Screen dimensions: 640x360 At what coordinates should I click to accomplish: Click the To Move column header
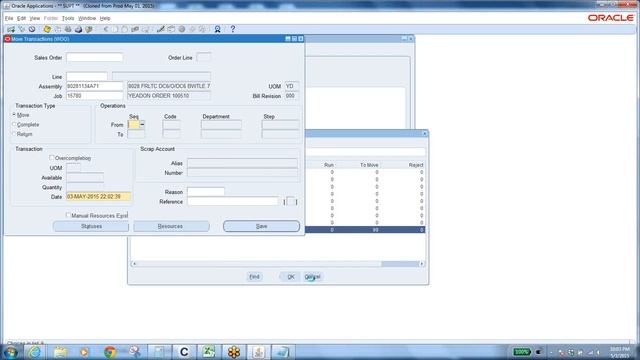pos(369,165)
